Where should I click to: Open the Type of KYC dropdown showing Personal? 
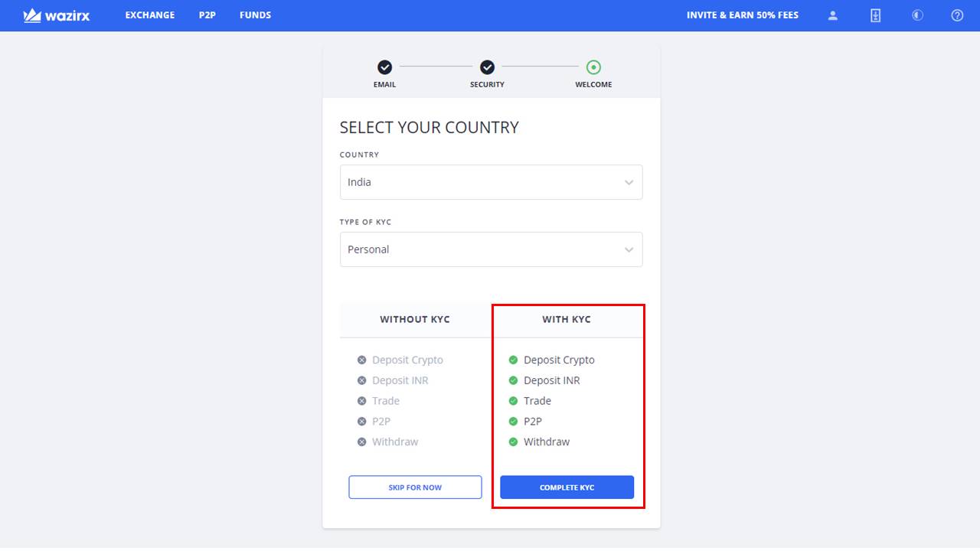pos(491,249)
